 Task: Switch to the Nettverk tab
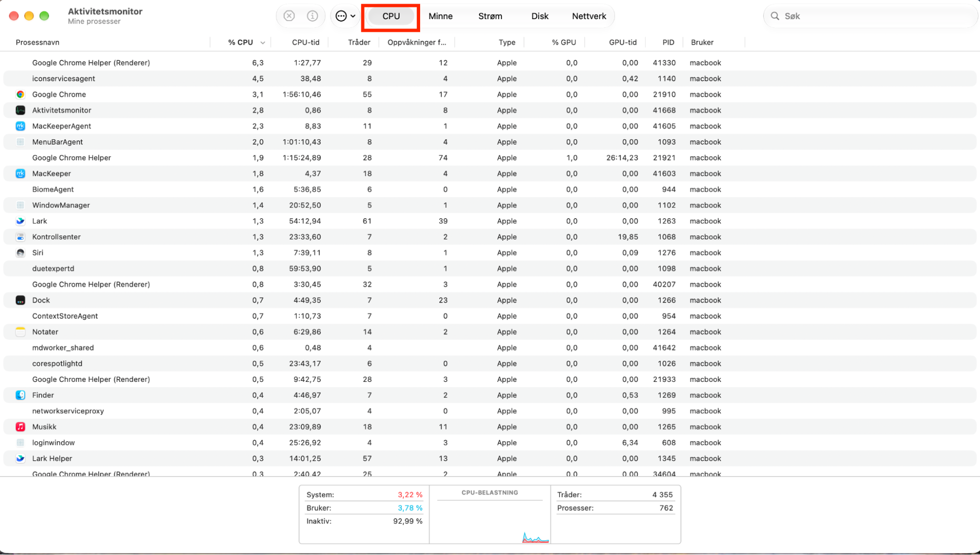(x=589, y=16)
